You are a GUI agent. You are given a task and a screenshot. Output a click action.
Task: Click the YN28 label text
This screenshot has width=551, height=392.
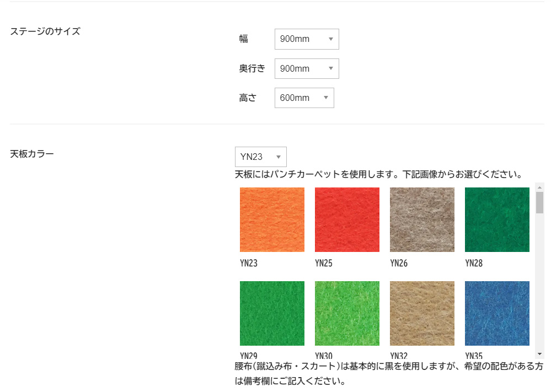[x=474, y=263]
